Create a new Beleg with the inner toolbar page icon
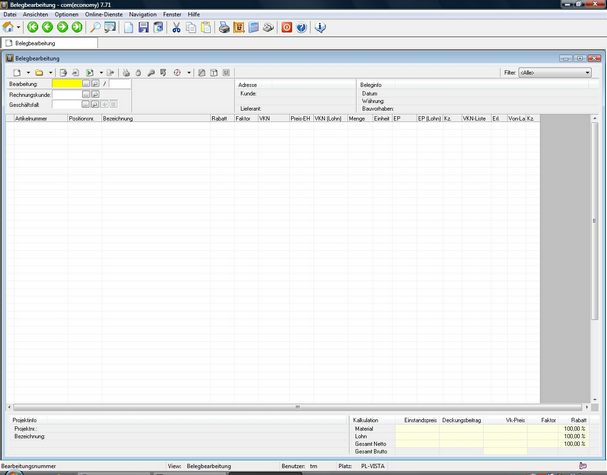607x475 pixels. tap(17, 73)
